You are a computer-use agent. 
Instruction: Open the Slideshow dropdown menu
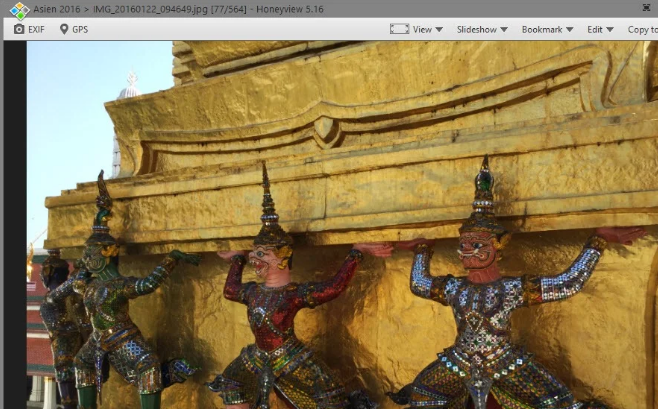[482, 29]
